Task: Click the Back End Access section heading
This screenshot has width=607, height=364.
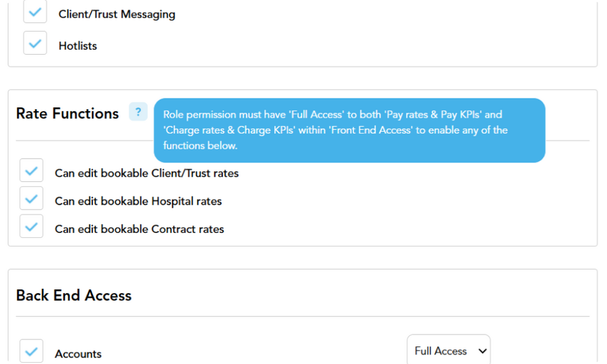Action: [x=74, y=296]
